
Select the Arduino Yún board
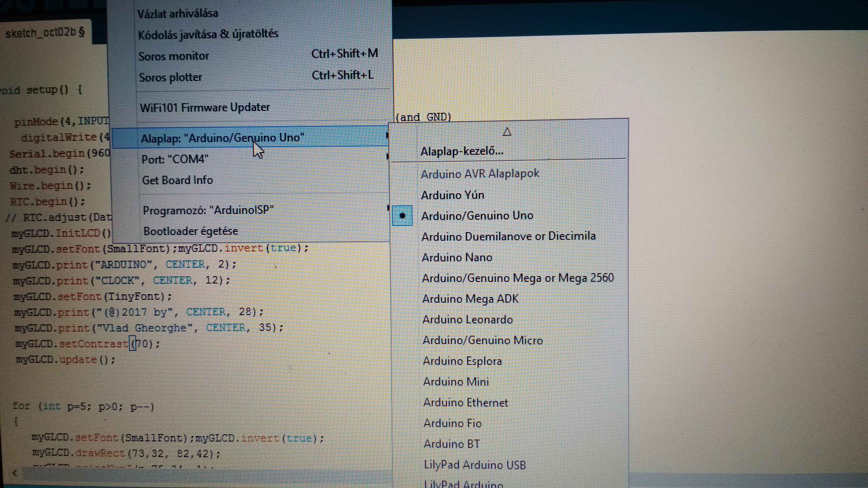[453, 195]
